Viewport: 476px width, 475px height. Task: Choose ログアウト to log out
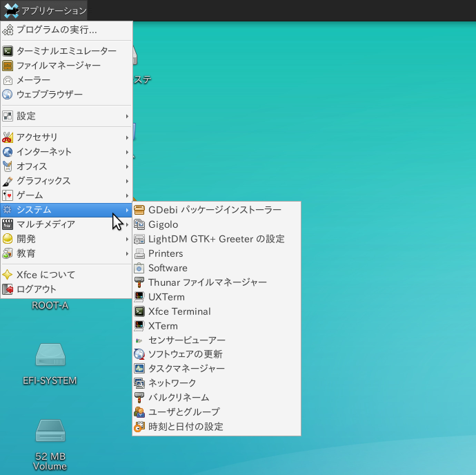point(66,289)
